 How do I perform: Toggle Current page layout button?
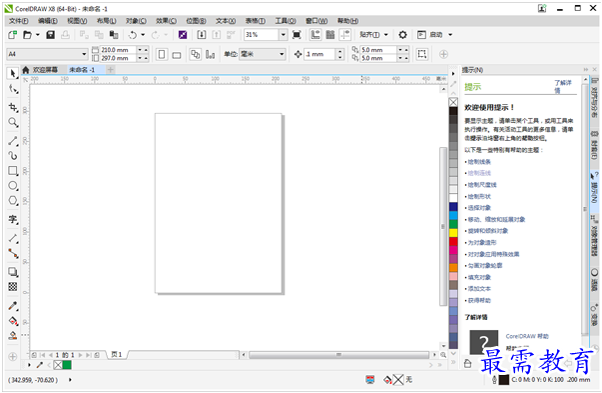210,54
